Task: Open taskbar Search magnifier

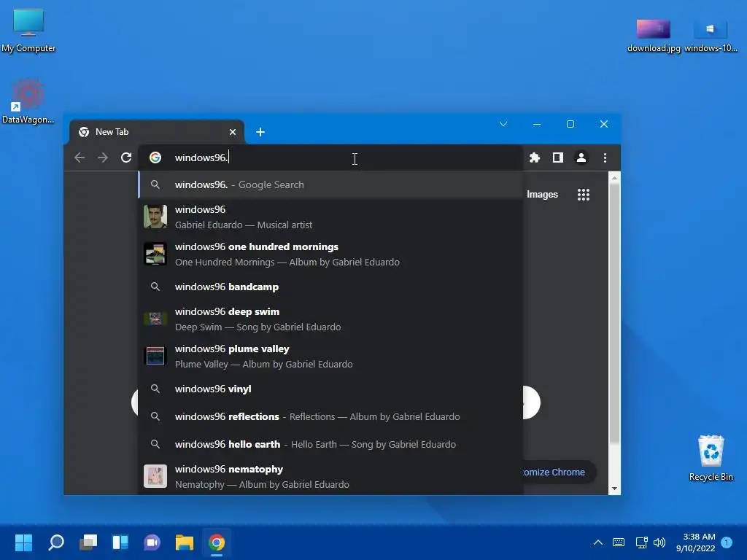Action: point(56,542)
